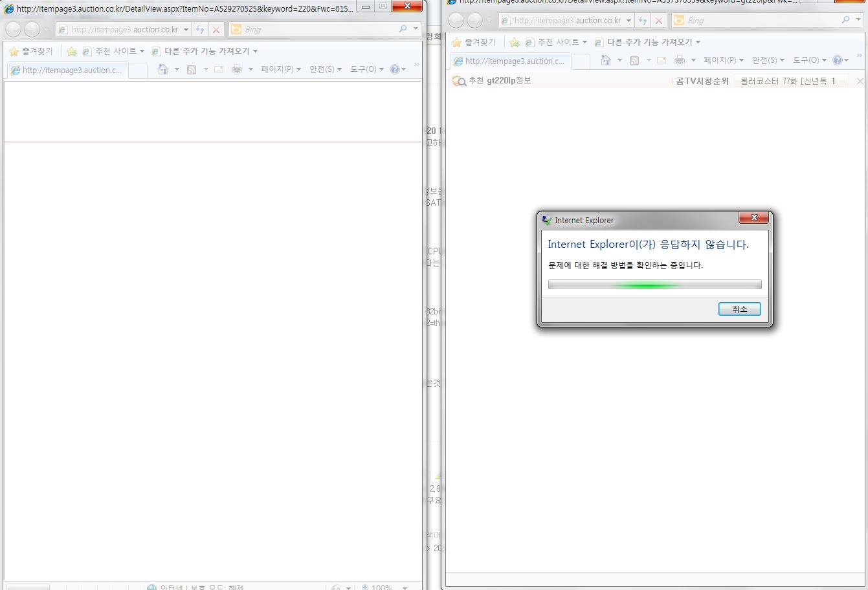868x590 pixels.
Task: Click Forward arrow in left IE window
Action: [32, 29]
